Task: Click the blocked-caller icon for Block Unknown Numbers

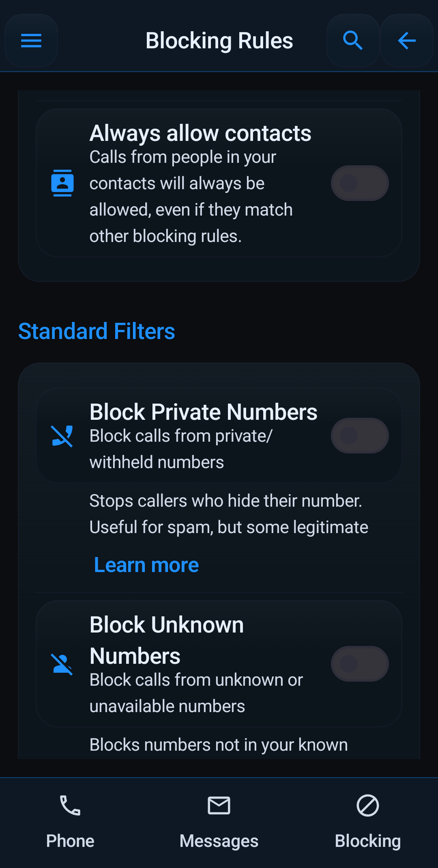Action: coord(63,664)
